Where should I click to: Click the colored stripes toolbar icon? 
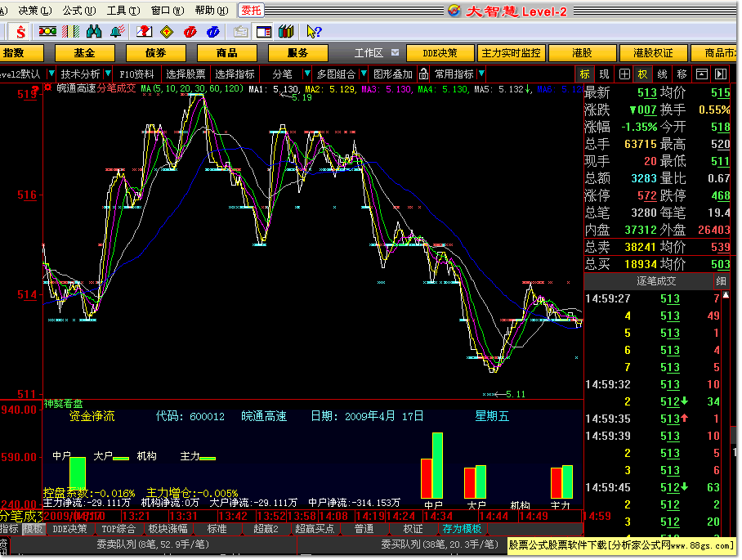point(70,32)
